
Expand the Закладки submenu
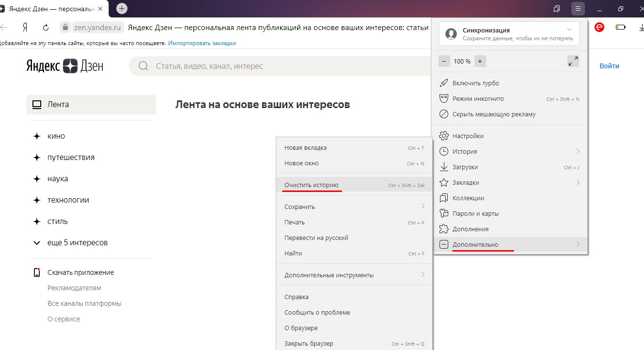pyautogui.click(x=510, y=182)
